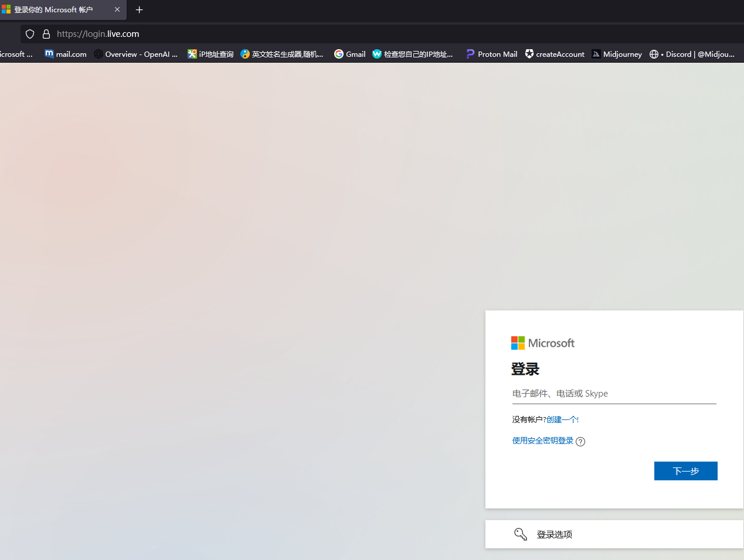Open a new browser tab
Image resolution: width=744 pixels, height=560 pixels.
click(x=140, y=10)
